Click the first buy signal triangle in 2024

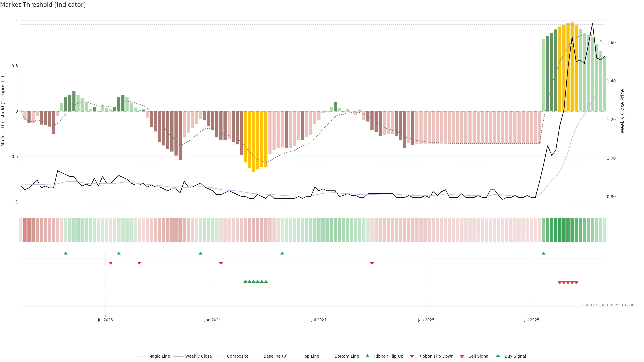pyautogui.click(x=245, y=282)
